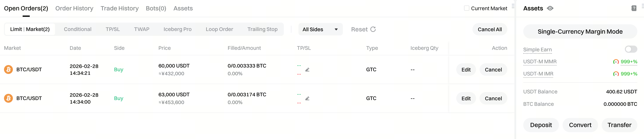Open the Trade History tab
644x139 pixels.
click(119, 8)
